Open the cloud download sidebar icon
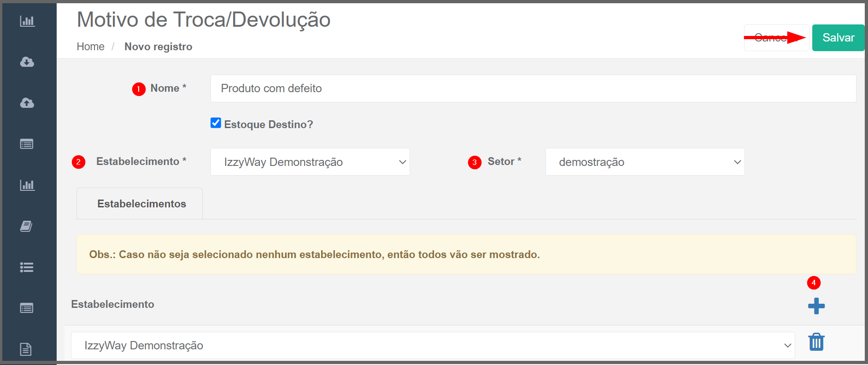This screenshot has height=365, width=868. [27, 62]
